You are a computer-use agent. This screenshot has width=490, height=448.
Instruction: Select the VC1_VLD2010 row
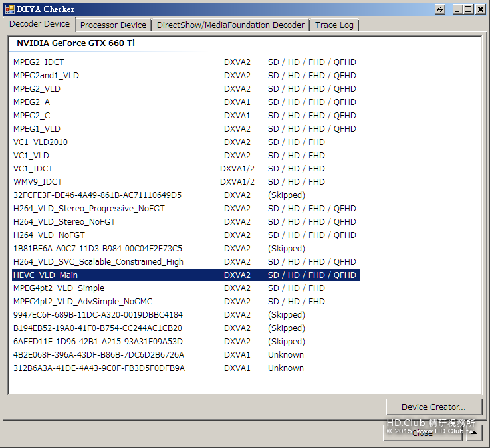186,142
